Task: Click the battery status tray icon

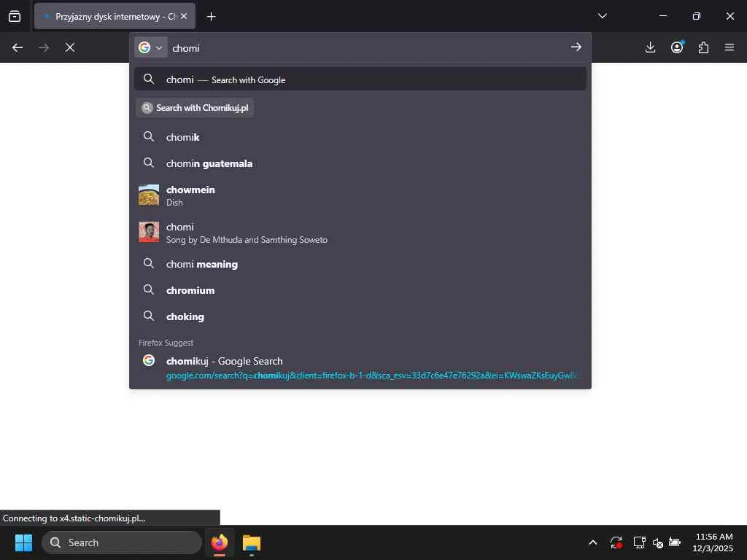Action: pyautogui.click(x=675, y=542)
